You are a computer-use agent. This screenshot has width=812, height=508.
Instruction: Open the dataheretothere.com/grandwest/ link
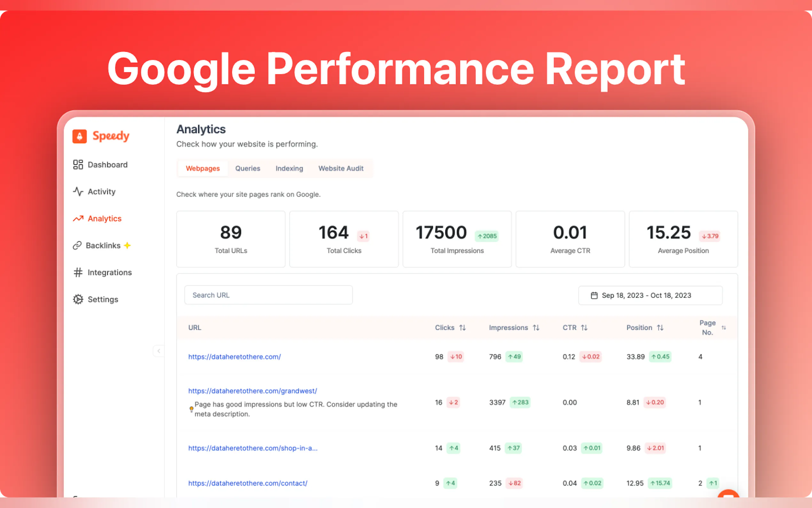pyautogui.click(x=253, y=391)
